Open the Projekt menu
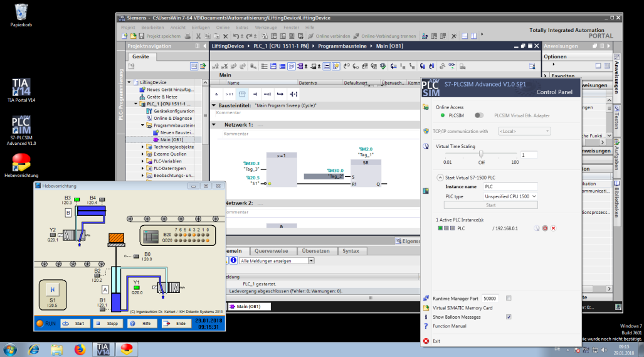Viewport: 644px width, 357px height. (x=128, y=28)
